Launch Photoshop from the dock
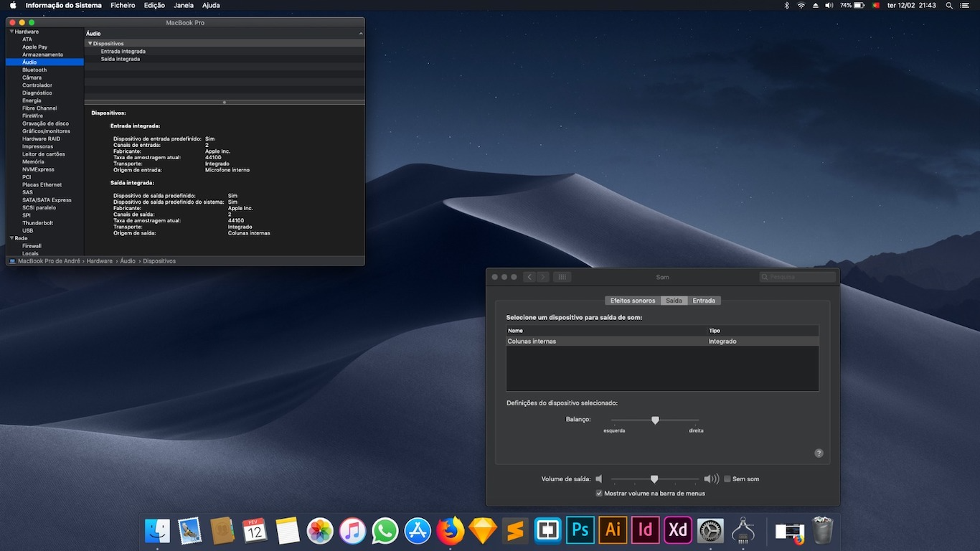Viewport: 980px width, 551px height. [x=580, y=531]
